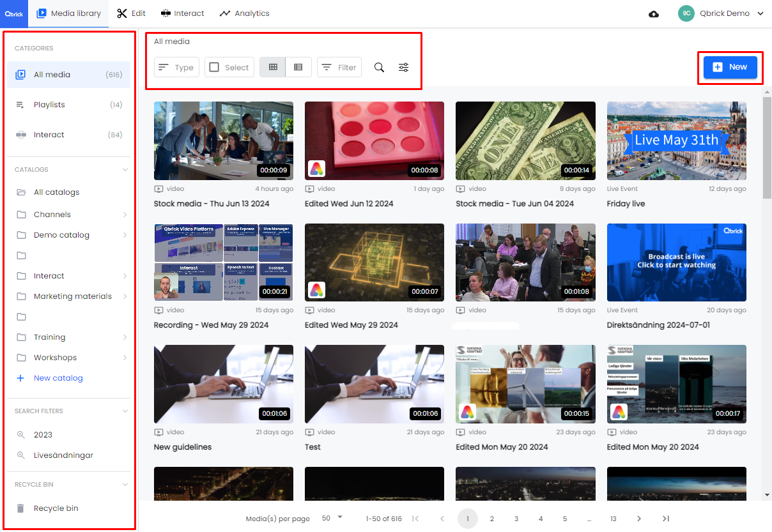Screen dimensions: 772x532
Task: Go to page 13
Action: pyautogui.click(x=614, y=519)
